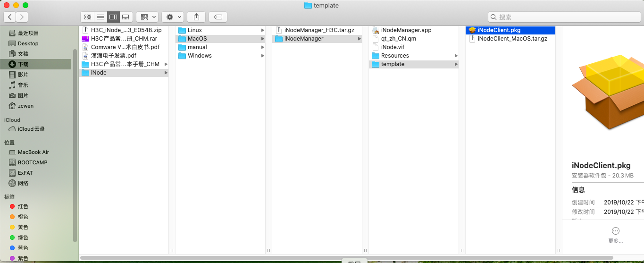This screenshot has width=644, height=263.
Task: Focus the search field
Action: (x=564, y=17)
